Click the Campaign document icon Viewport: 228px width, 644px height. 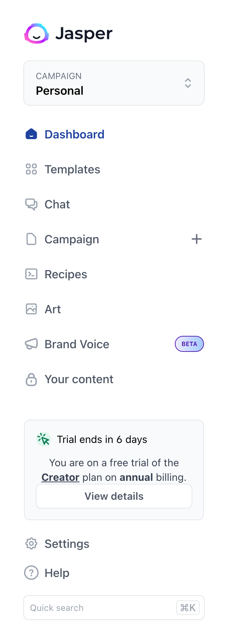click(x=31, y=239)
